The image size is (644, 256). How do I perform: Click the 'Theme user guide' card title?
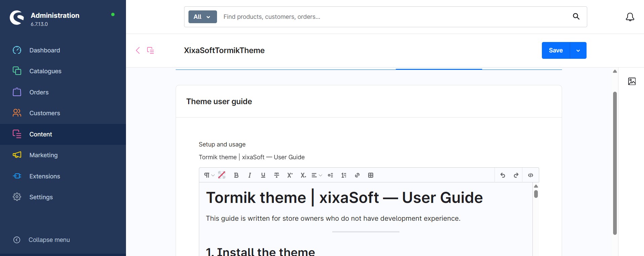coord(219,101)
